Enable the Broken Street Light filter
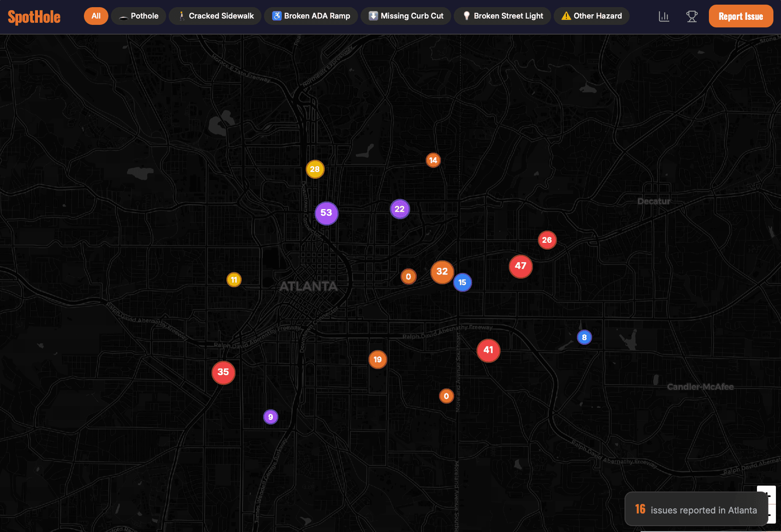The height and width of the screenshot is (532, 781). (x=502, y=16)
